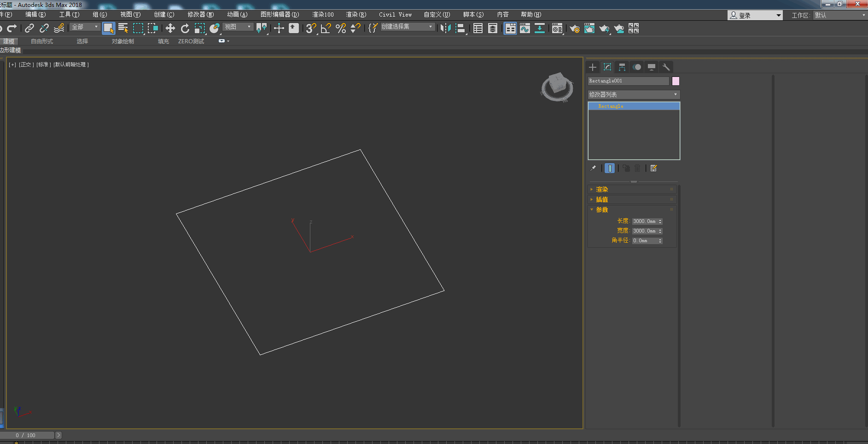Screen dimensions: 868x444
Task: Click the Mirror tool icon
Action: coord(445,29)
